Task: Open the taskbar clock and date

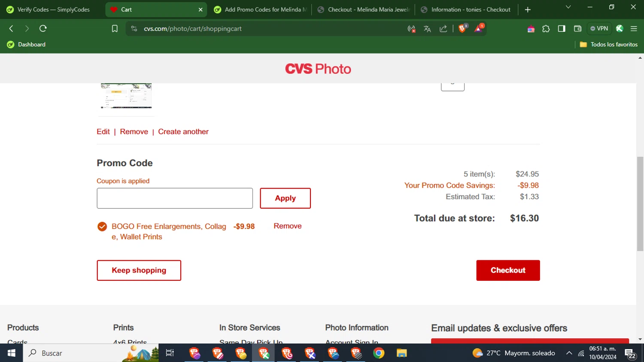Action: point(603,353)
